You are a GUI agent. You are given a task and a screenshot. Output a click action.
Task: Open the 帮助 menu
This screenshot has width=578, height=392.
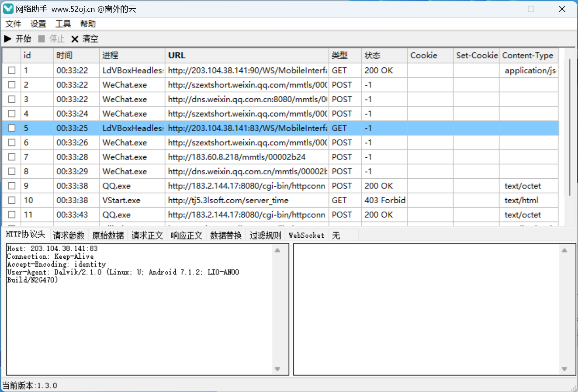88,24
